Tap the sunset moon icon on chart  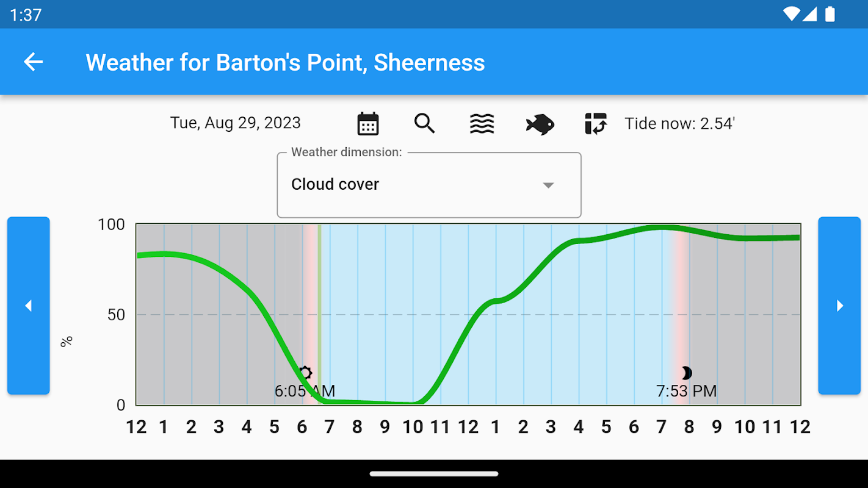click(687, 373)
